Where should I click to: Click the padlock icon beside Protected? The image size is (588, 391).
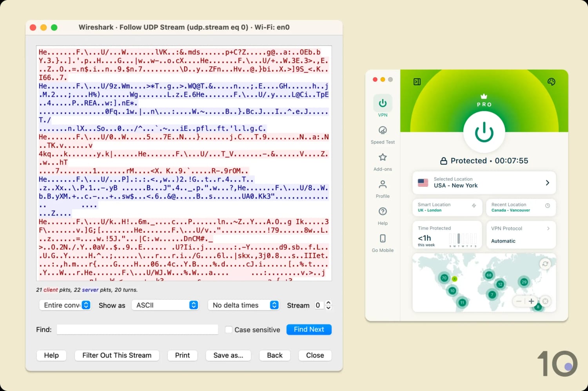pyautogui.click(x=444, y=161)
